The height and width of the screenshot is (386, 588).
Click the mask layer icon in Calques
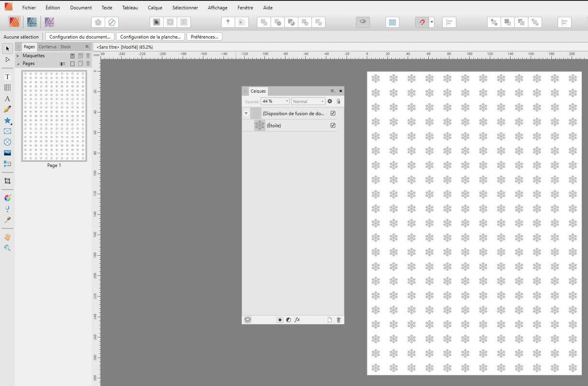pos(280,320)
